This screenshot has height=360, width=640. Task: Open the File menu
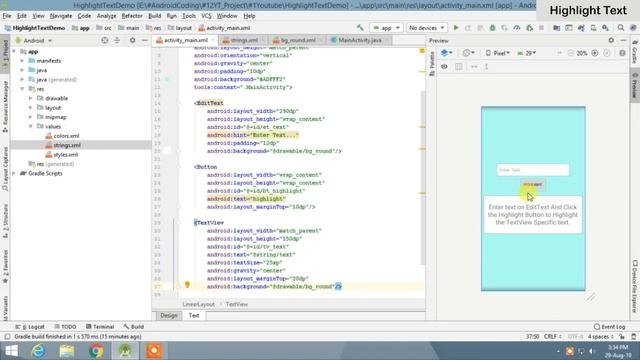[7, 16]
